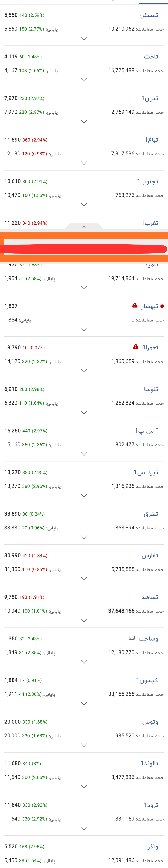This screenshot has height=868, width=168.
Task: Click the red status dot next to ثبهساز
Action: [x=162, y=306]
